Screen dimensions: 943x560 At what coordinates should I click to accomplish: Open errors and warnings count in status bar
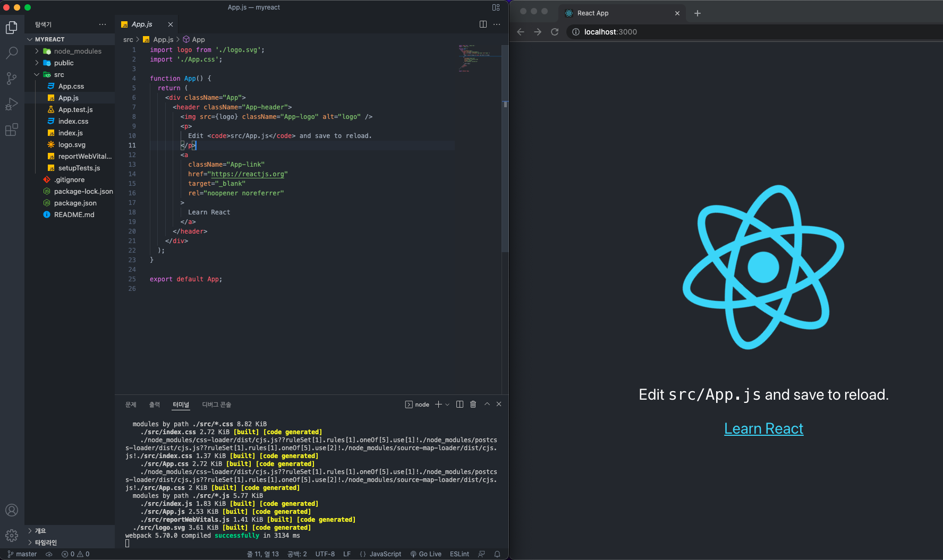coord(75,554)
